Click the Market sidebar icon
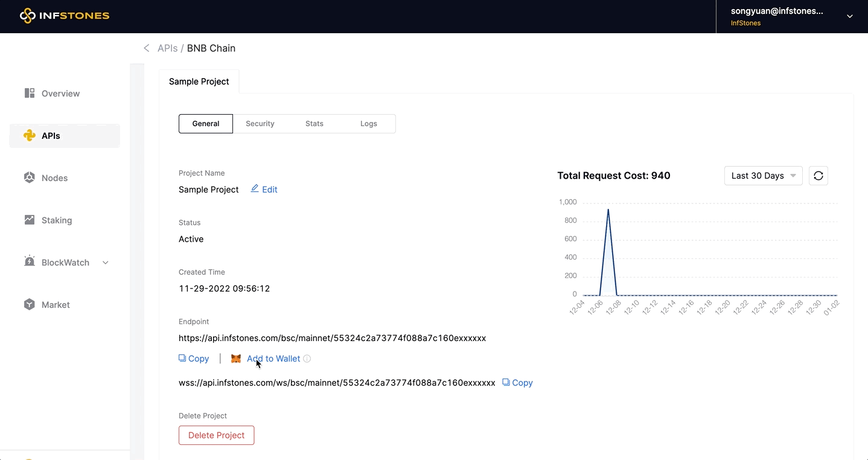Viewport: 868px width, 460px height. pyautogui.click(x=30, y=304)
